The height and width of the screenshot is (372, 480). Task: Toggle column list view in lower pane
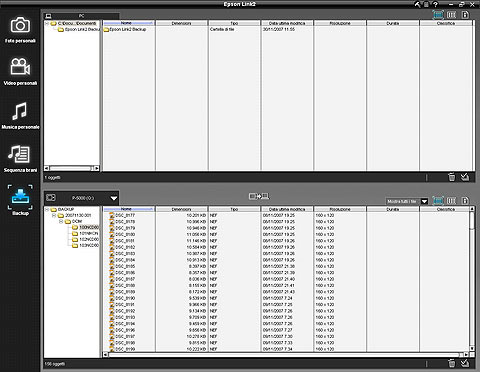point(451,201)
